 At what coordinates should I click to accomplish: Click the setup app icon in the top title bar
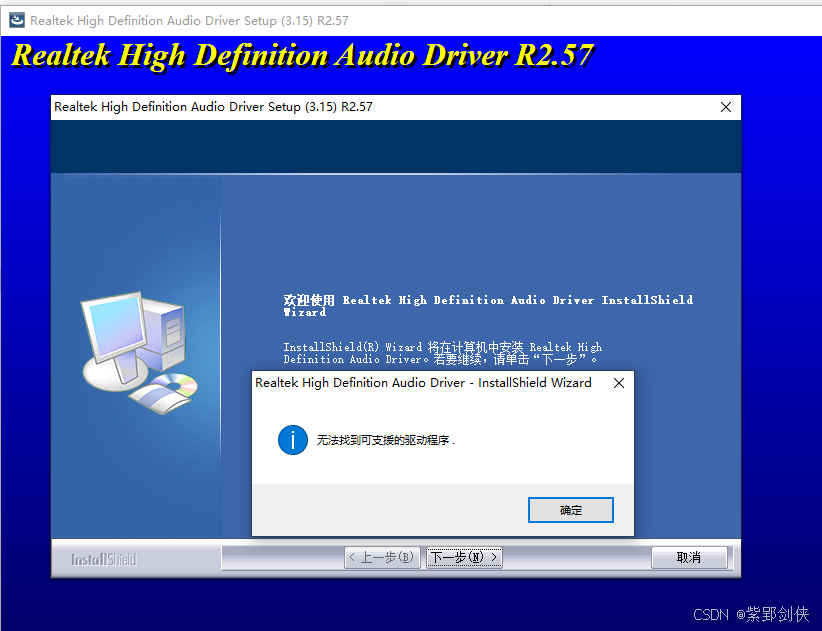click(x=17, y=20)
